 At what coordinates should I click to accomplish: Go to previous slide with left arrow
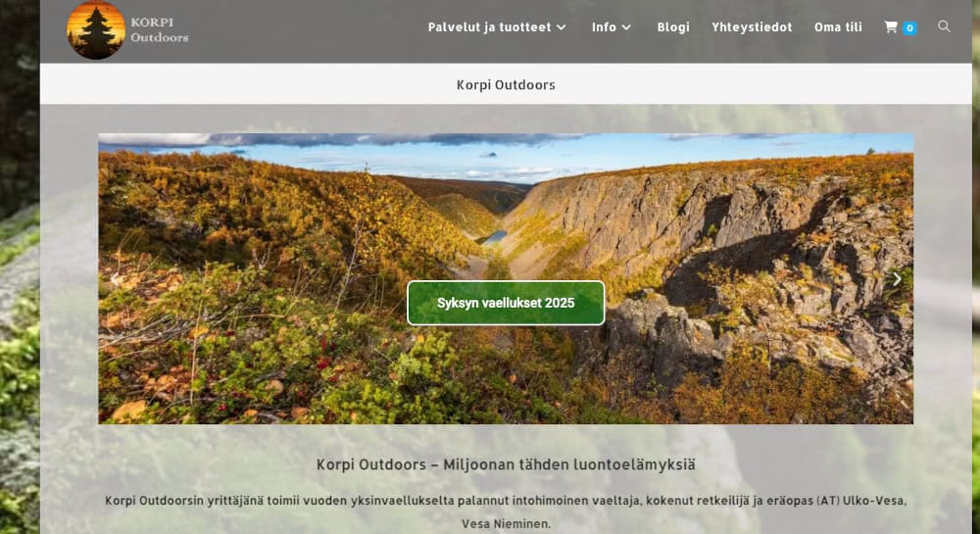point(115,279)
